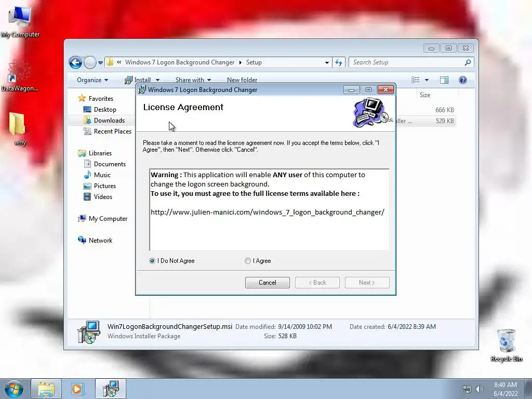Go back in Explorer window
Viewport: 532px width, 399px height.
point(75,62)
